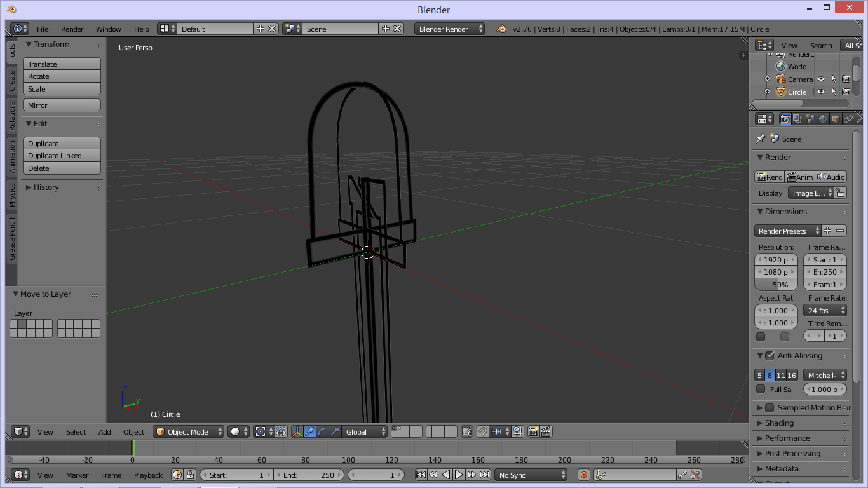Click the Rotate button

(x=62, y=76)
